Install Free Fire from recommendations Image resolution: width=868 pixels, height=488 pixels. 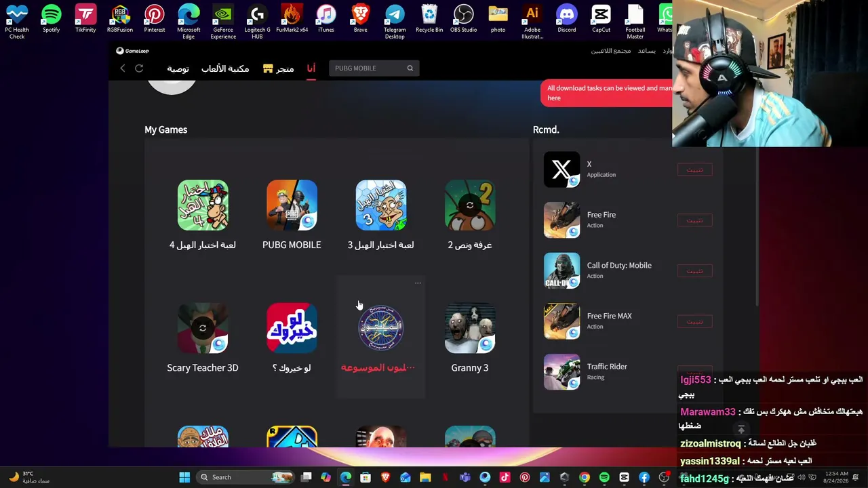pos(695,221)
